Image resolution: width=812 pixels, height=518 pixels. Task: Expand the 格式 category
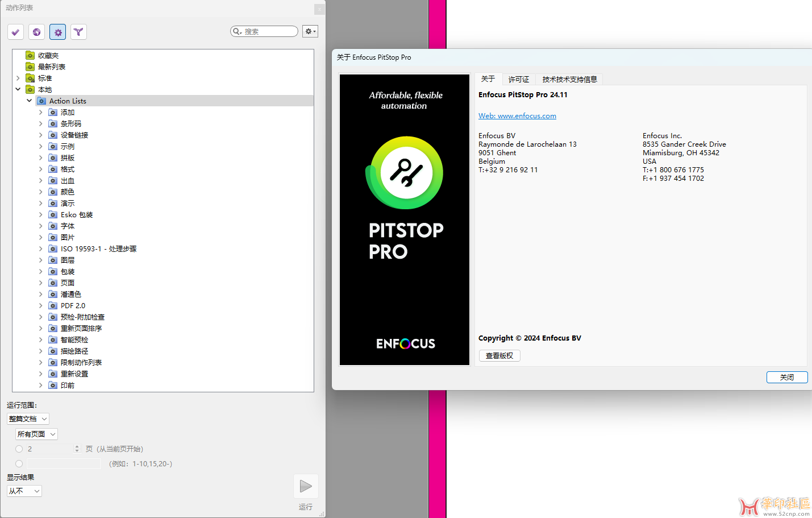(41, 169)
